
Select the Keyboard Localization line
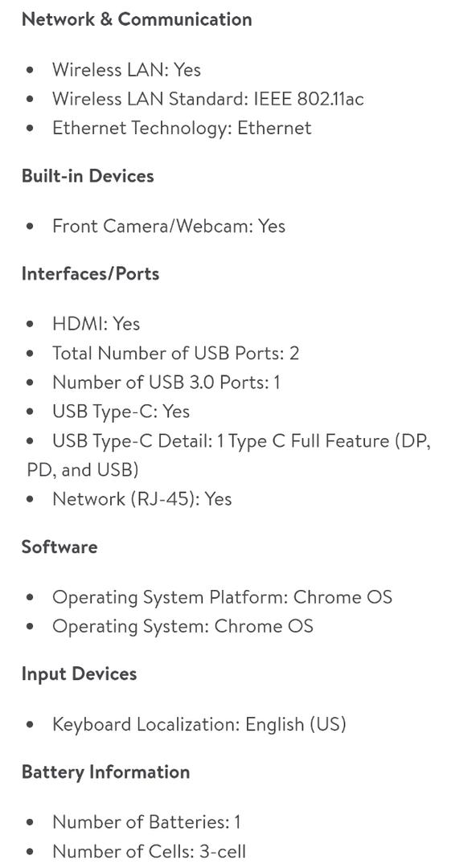pyautogui.click(x=199, y=725)
